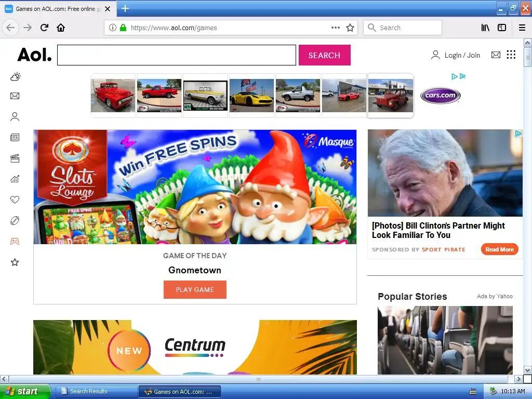Open the news newspaper icon in sidebar
532x399 pixels.
click(x=15, y=137)
